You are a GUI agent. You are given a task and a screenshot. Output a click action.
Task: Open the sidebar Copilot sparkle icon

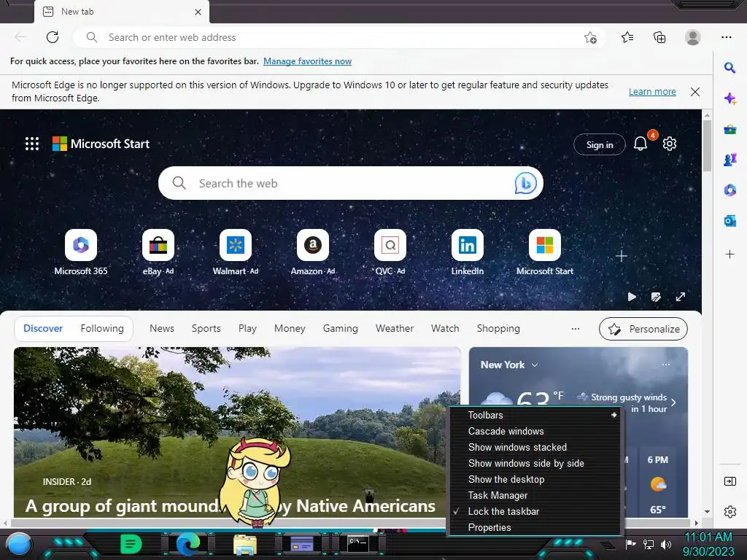click(729, 98)
